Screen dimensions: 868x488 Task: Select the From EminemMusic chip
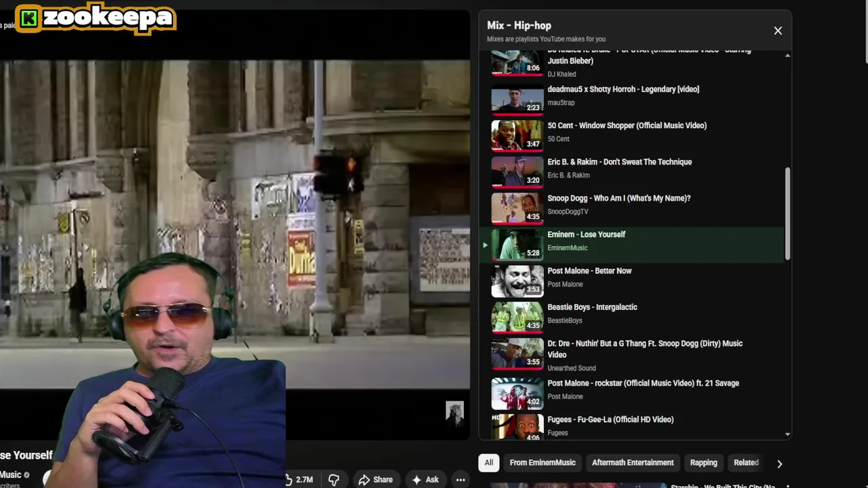coord(542,462)
